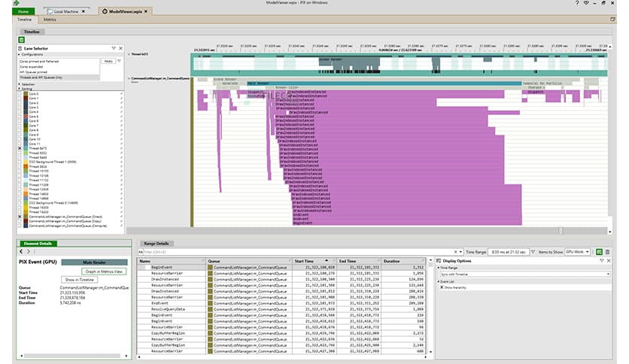Toggle the Show Hierarchy checkbox

click(442, 287)
